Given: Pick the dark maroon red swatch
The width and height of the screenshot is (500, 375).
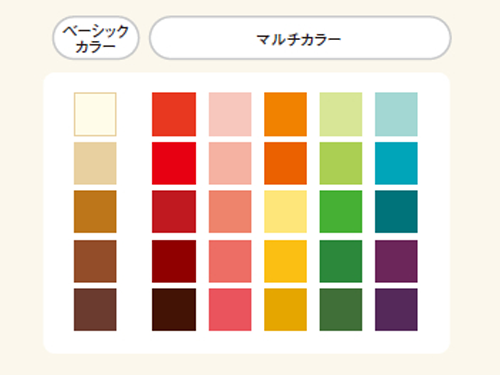Looking at the screenshot, I should (x=174, y=261).
